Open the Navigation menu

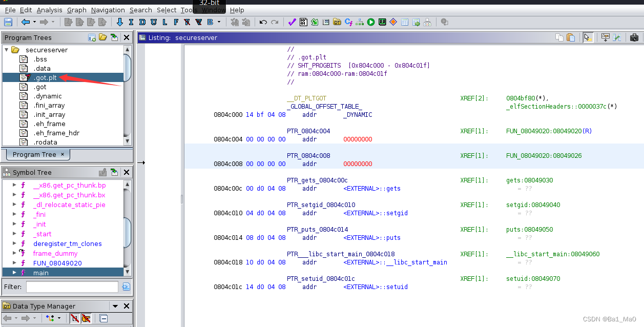click(108, 10)
